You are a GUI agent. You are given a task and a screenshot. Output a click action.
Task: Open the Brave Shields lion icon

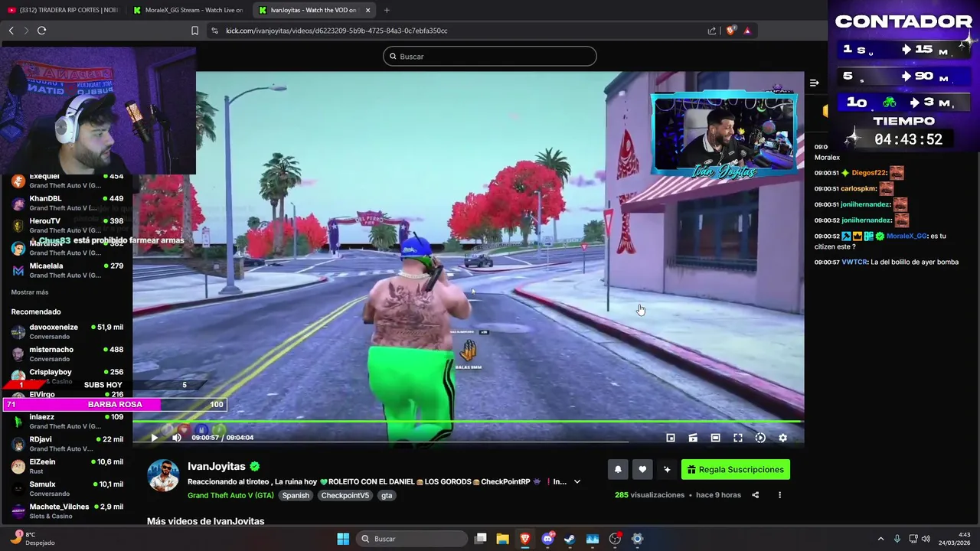(730, 31)
